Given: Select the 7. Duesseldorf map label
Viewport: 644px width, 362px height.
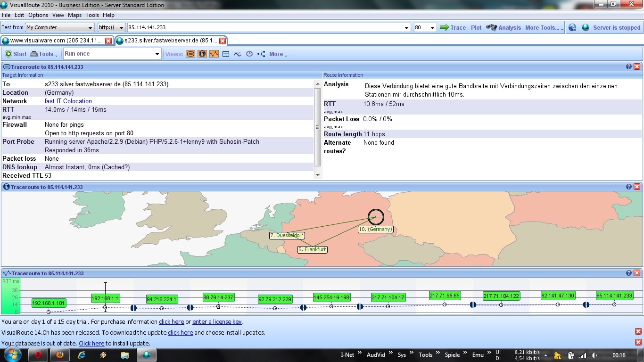Looking at the screenshot, I should [287, 235].
